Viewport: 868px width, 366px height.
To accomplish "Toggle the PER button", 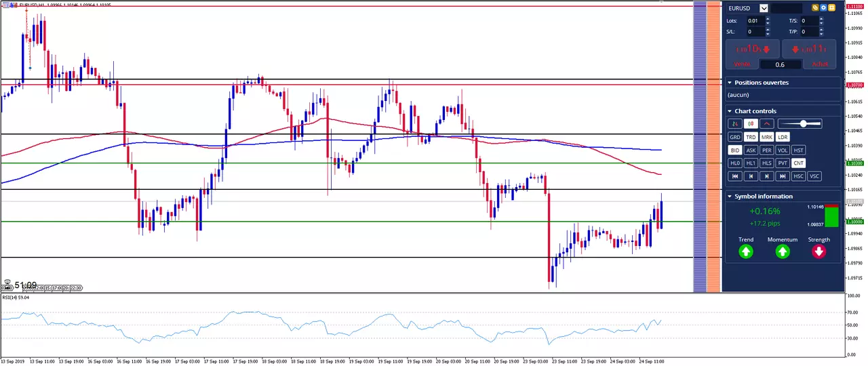I will [x=767, y=150].
